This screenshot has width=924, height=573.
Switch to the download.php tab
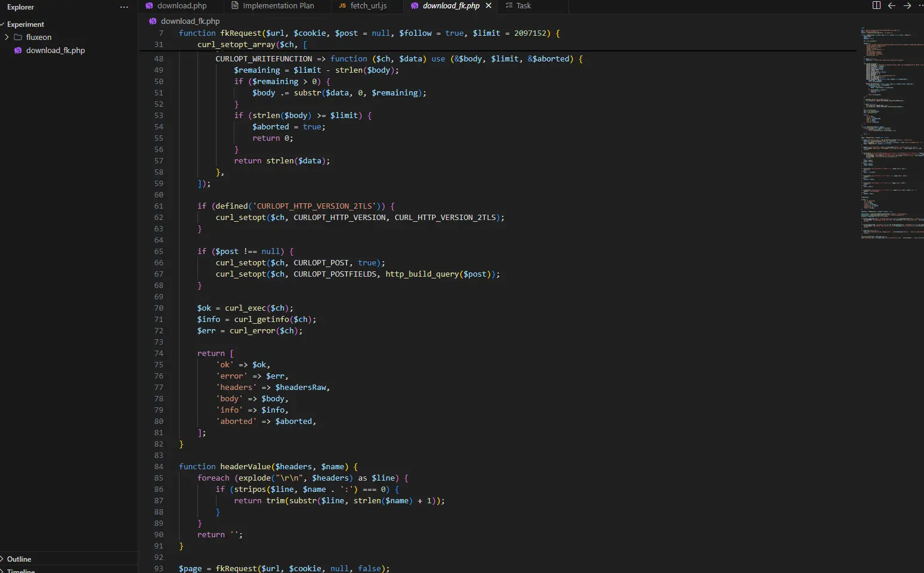(182, 6)
